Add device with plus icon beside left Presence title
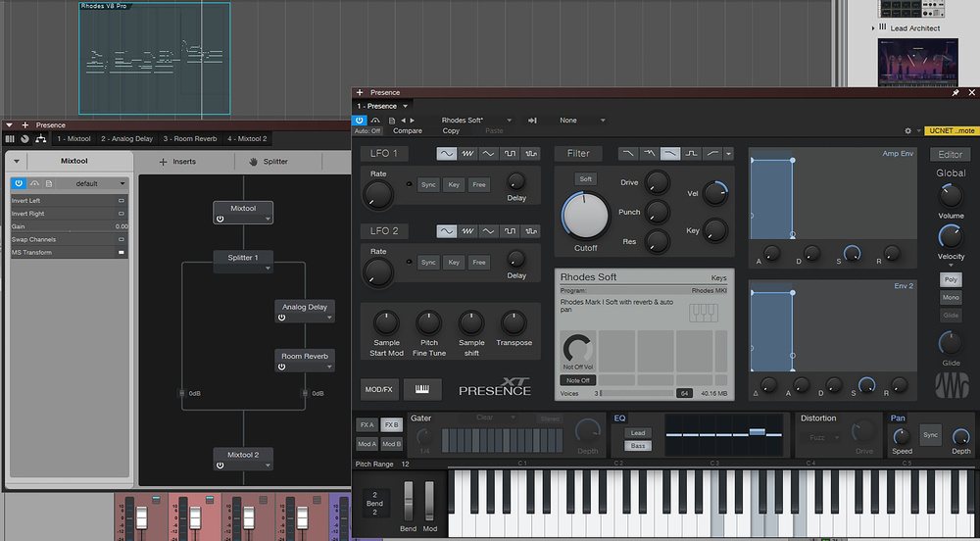Image resolution: width=980 pixels, height=541 pixels. 25,124
